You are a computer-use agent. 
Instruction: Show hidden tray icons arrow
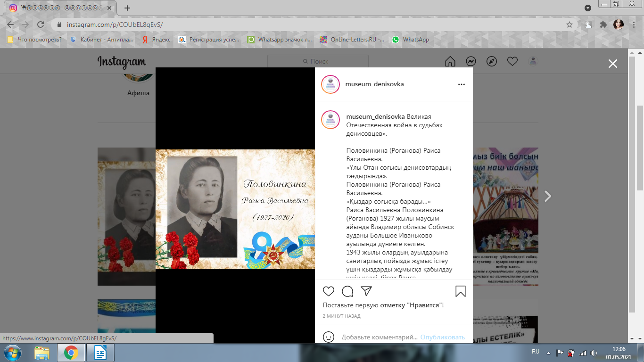coord(548,353)
